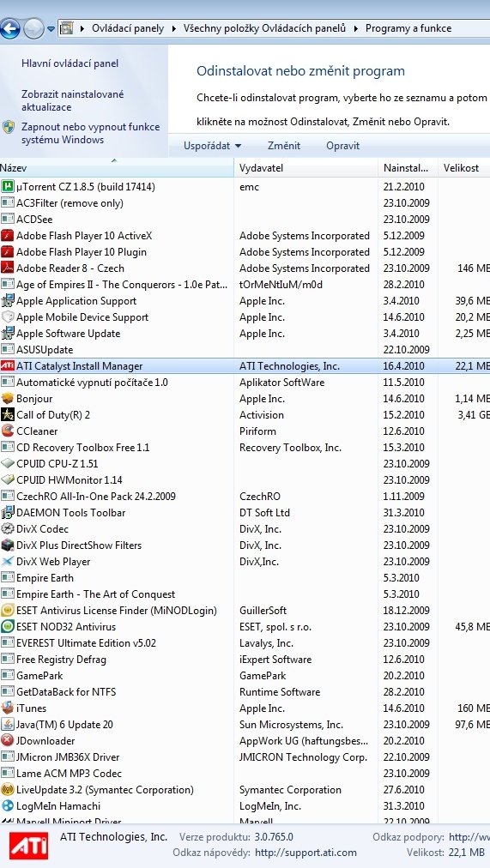The height and width of the screenshot is (868, 490).
Task: Click the LogMeIn Hamachi icon
Action: [7, 806]
